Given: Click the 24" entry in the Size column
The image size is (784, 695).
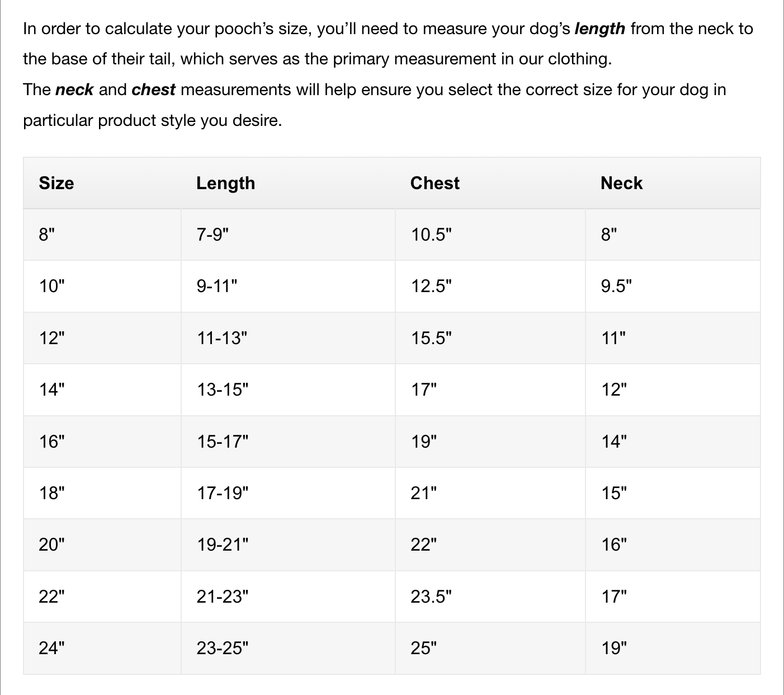Looking at the screenshot, I should (x=52, y=648).
